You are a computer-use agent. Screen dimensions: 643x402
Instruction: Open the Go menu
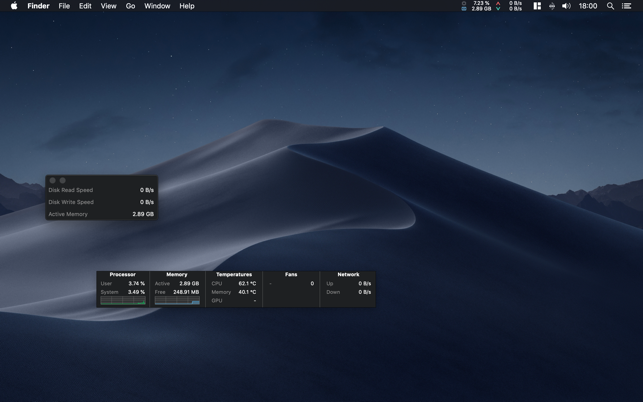tap(130, 6)
